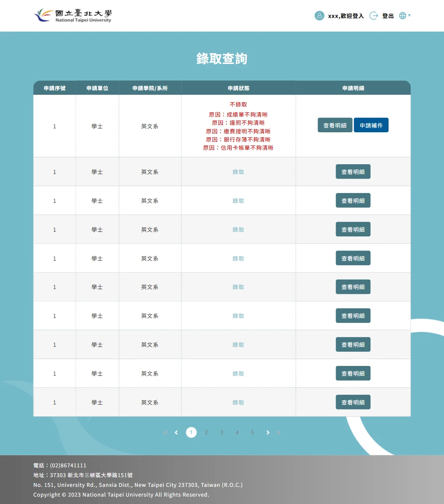
Task: Navigate to page 4
Action: [237, 433]
